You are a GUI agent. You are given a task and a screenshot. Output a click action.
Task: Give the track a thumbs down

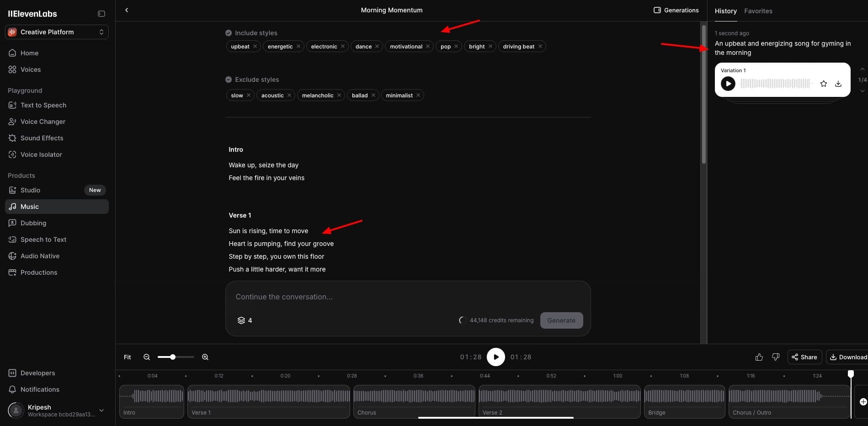[775, 357]
